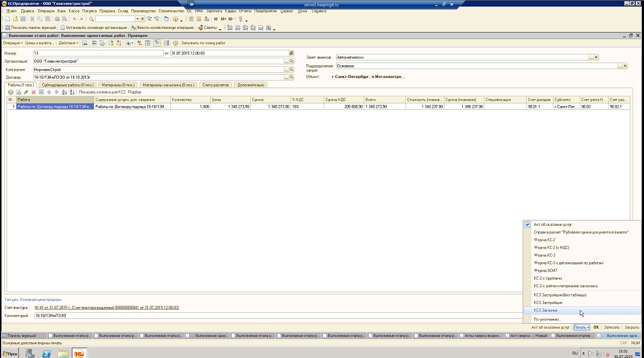Click the help question mark icon in the document toolbar
644x358 pixels.
coord(176,43)
